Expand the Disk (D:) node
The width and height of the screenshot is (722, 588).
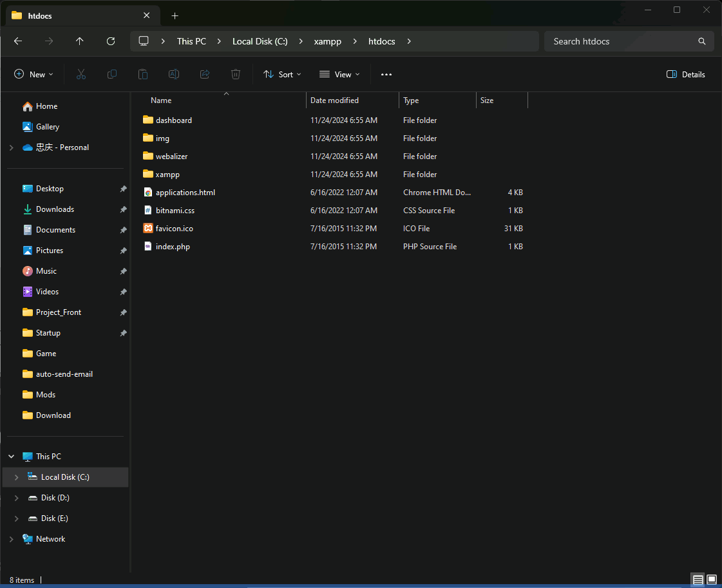pyautogui.click(x=17, y=498)
